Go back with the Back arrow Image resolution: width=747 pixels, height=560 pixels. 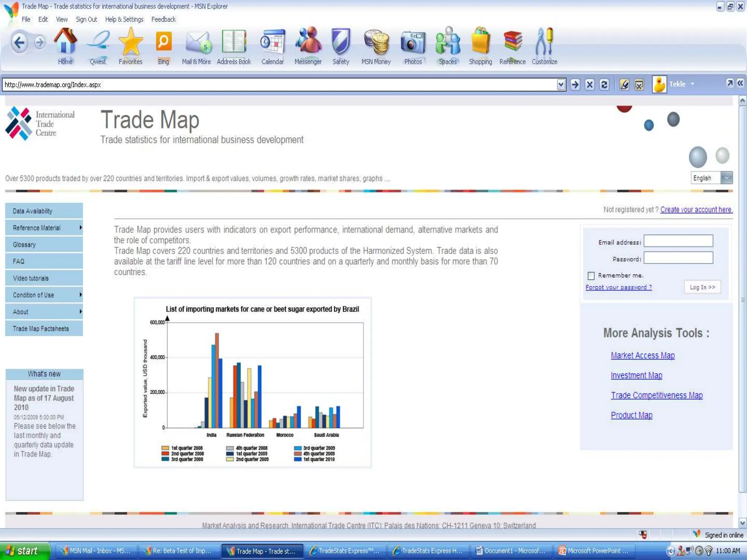pyautogui.click(x=19, y=43)
